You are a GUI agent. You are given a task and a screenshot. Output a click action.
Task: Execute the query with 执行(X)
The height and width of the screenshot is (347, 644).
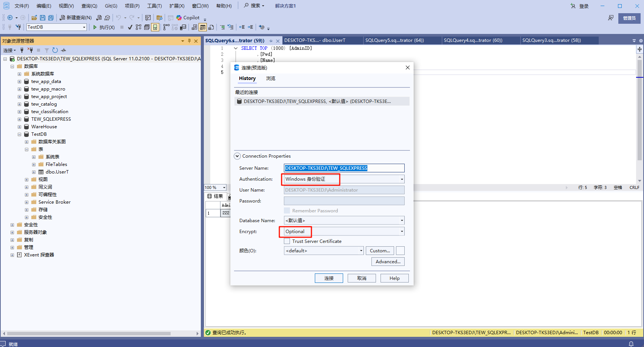pyautogui.click(x=104, y=27)
